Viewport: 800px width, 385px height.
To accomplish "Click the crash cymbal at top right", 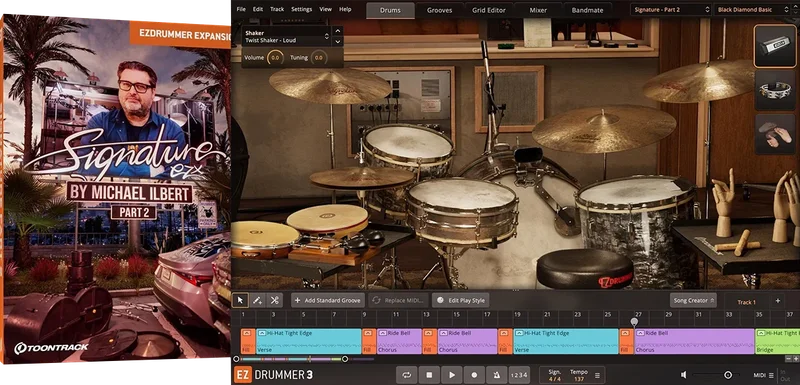I will tap(699, 82).
